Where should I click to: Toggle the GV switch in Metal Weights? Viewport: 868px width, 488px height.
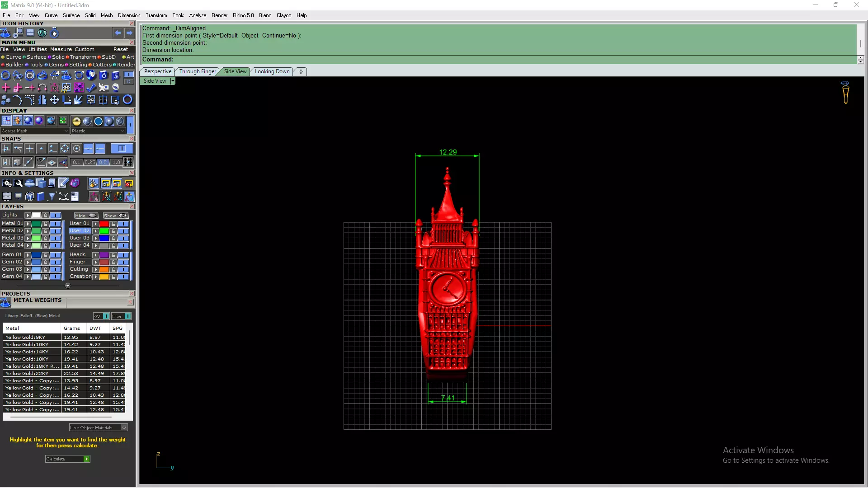coord(101,316)
